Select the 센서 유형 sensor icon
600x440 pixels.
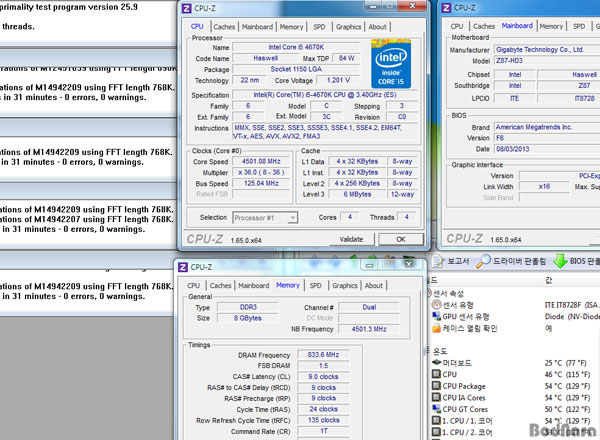[x=436, y=305]
